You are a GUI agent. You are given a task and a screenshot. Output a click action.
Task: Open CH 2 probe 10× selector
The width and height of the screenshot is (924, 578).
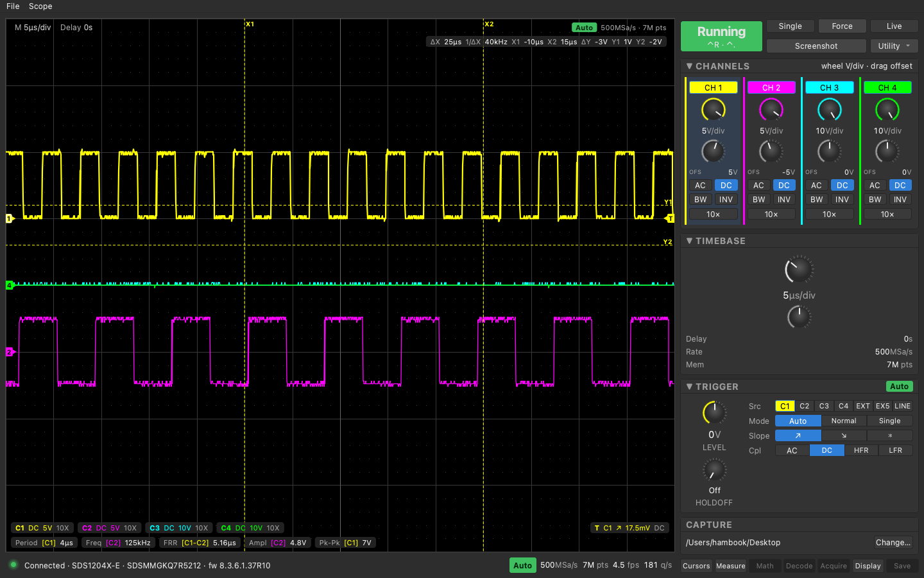(771, 215)
